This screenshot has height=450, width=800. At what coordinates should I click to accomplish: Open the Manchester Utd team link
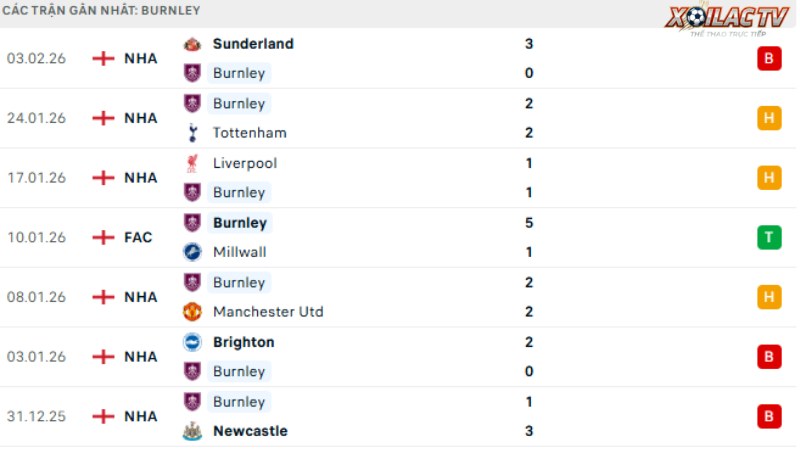(268, 312)
